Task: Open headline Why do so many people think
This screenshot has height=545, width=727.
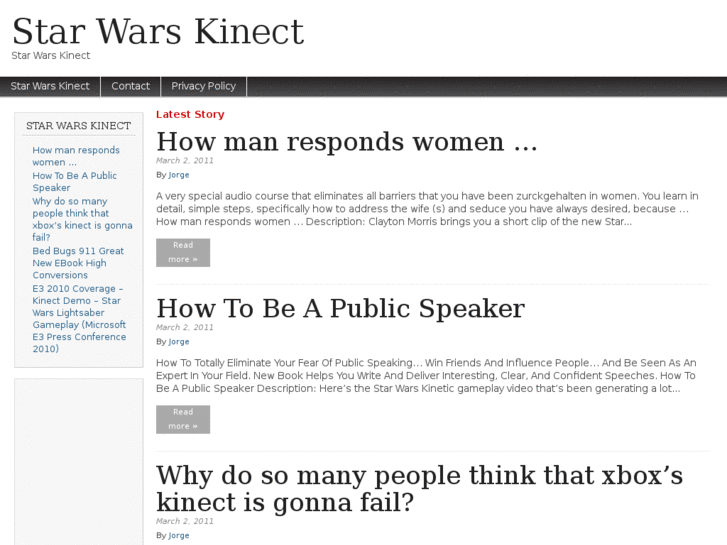Action: (x=419, y=489)
